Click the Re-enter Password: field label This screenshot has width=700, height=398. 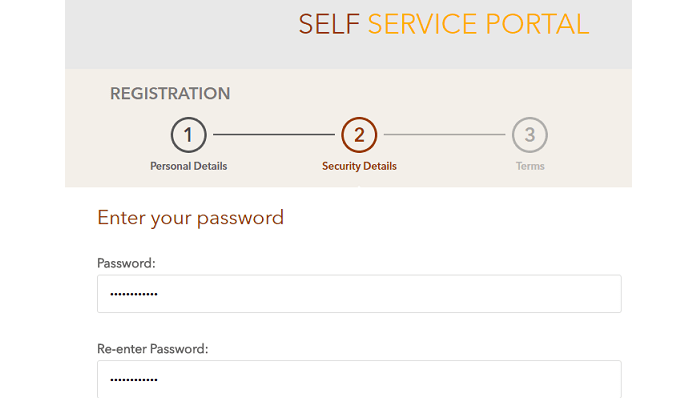(153, 349)
